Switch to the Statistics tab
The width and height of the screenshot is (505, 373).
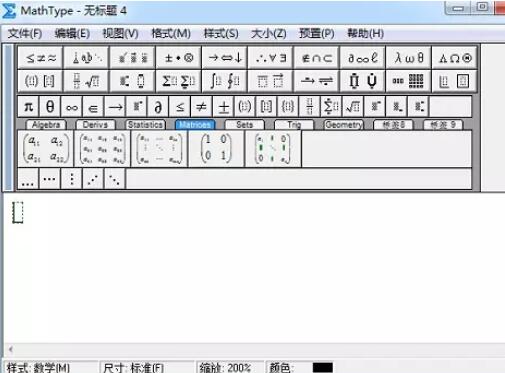coord(145,125)
